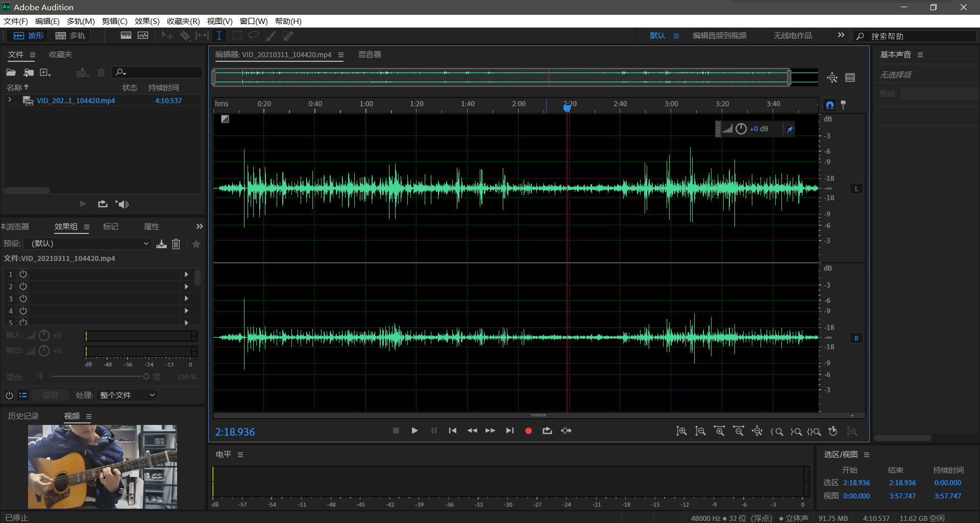
Task: Switch to 多轨 multitrack view
Action: pyautogui.click(x=70, y=36)
